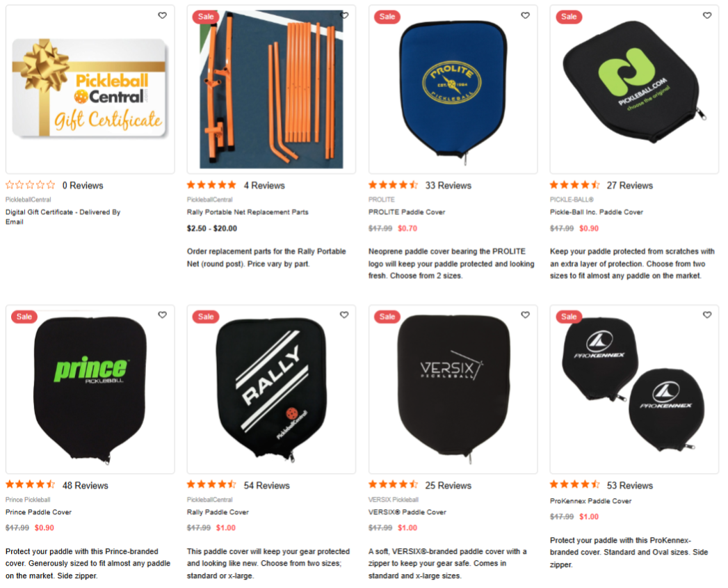Viewport: 728px width, 588px height.
Task: Open Rally Portable Net Replacement Parts link
Action: [248, 212]
